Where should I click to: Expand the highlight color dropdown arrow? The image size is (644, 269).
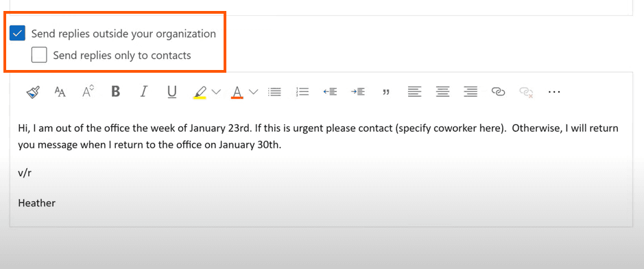(216, 92)
